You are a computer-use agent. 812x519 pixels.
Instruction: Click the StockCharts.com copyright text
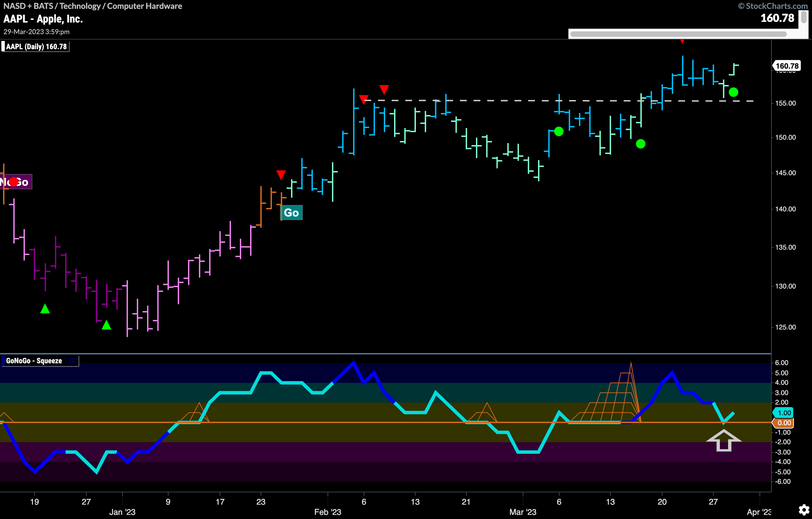[x=772, y=6]
